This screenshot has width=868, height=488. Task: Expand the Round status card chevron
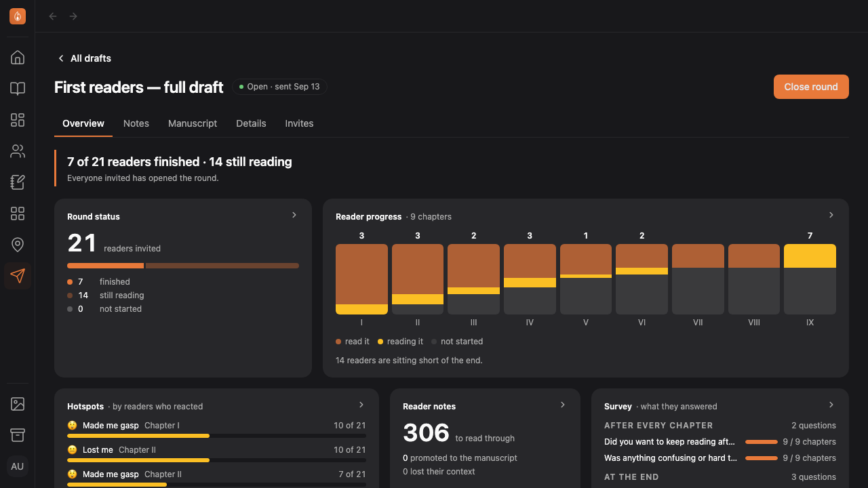(294, 215)
